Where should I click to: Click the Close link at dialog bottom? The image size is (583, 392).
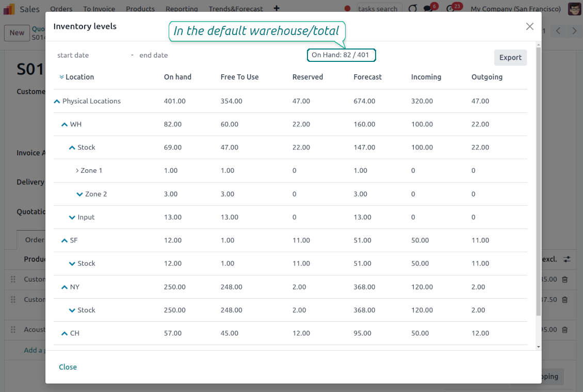[68, 367]
